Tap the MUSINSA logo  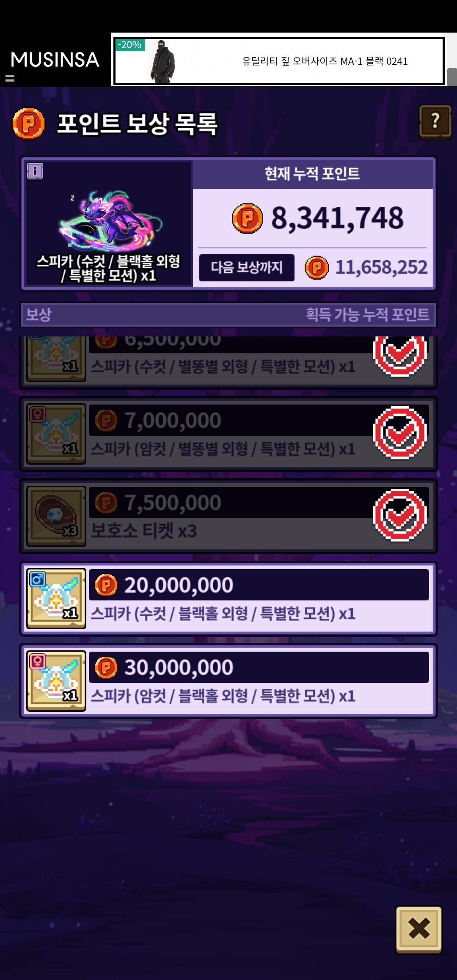(55, 60)
